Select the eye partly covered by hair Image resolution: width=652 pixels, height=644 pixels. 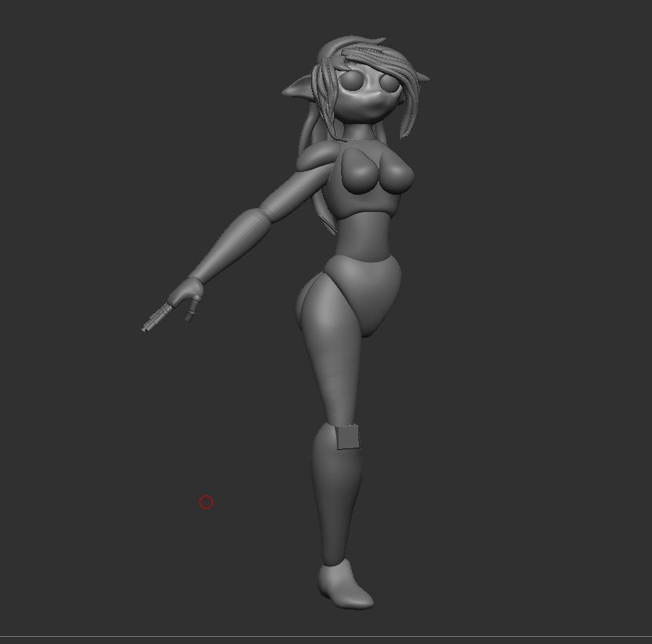point(387,80)
